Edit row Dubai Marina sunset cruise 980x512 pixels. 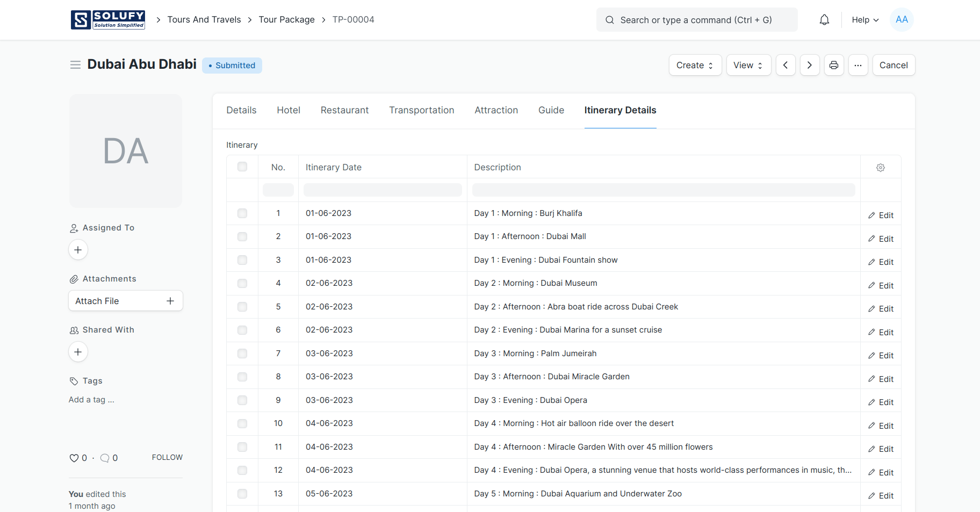(x=881, y=333)
